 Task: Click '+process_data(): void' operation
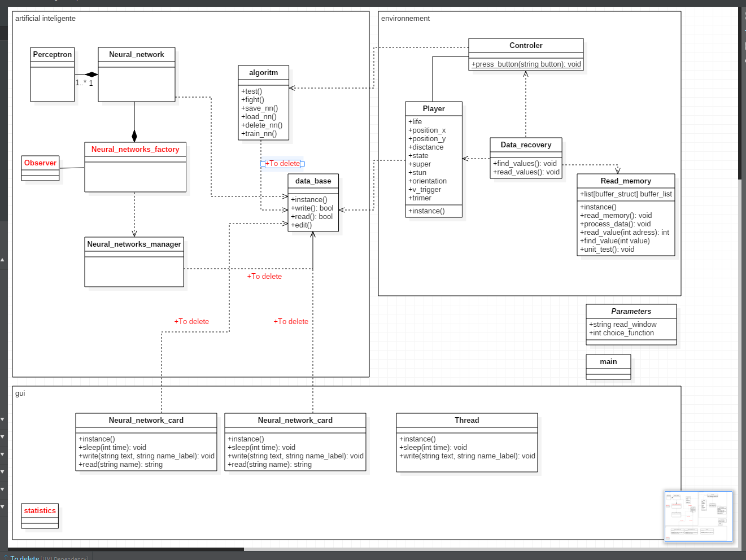(x=616, y=224)
